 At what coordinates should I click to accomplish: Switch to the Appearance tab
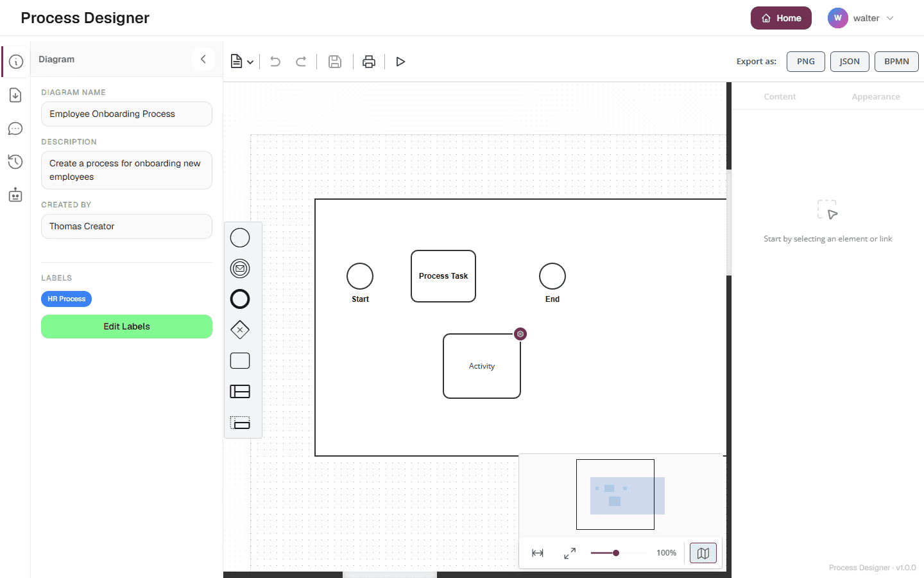(x=876, y=97)
